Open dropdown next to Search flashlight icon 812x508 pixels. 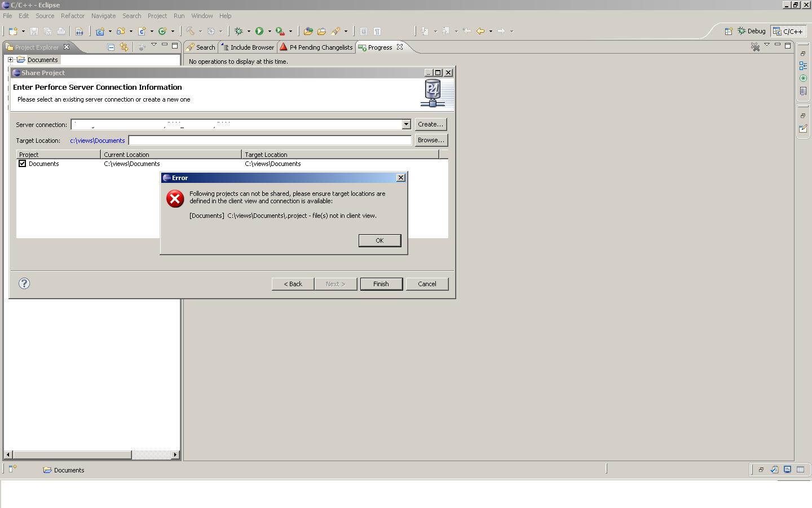[x=346, y=31]
